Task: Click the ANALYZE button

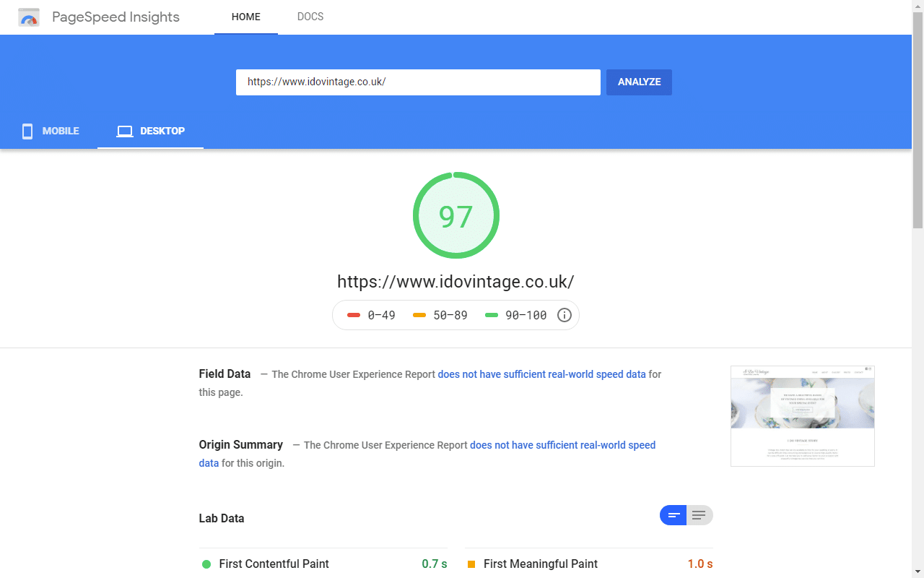Action: point(639,82)
